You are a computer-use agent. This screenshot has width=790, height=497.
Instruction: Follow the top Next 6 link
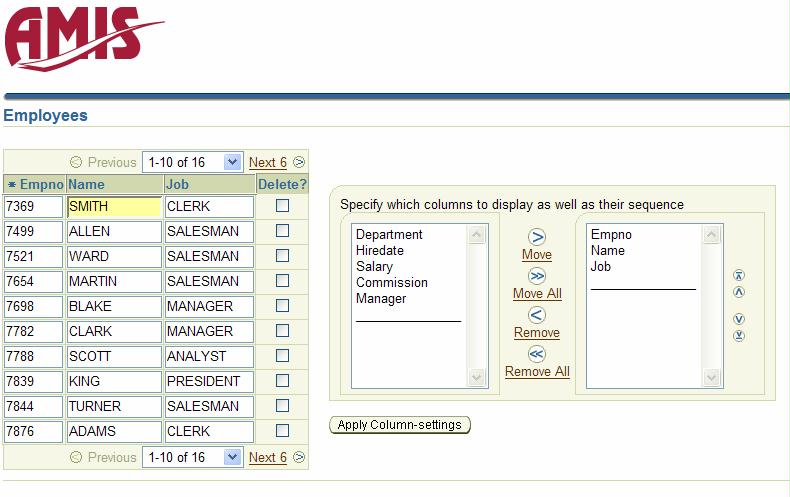point(267,162)
